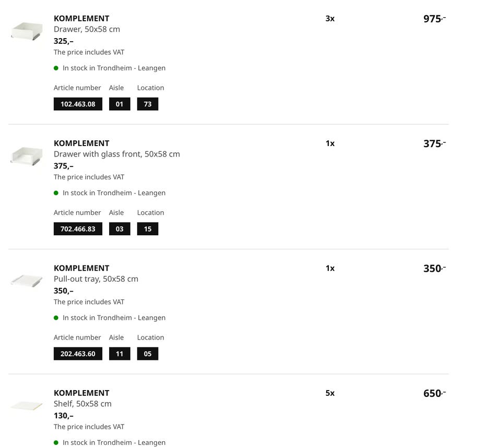The image size is (501, 448).
Task: Click location 05 badge for Pull-out tray
Action: click(148, 354)
